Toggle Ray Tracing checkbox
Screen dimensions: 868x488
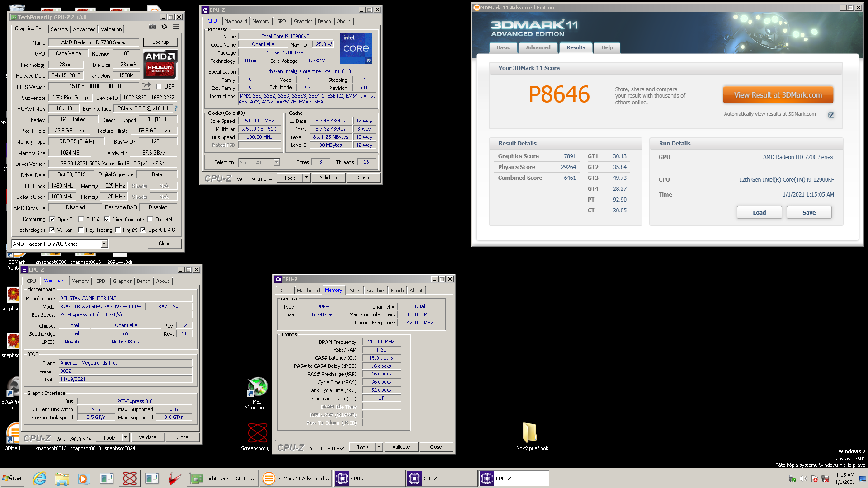(x=80, y=230)
